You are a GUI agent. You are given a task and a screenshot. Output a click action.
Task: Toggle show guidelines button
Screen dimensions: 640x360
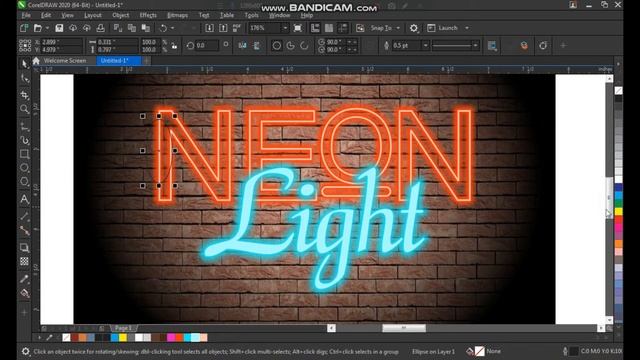[343, 28]
